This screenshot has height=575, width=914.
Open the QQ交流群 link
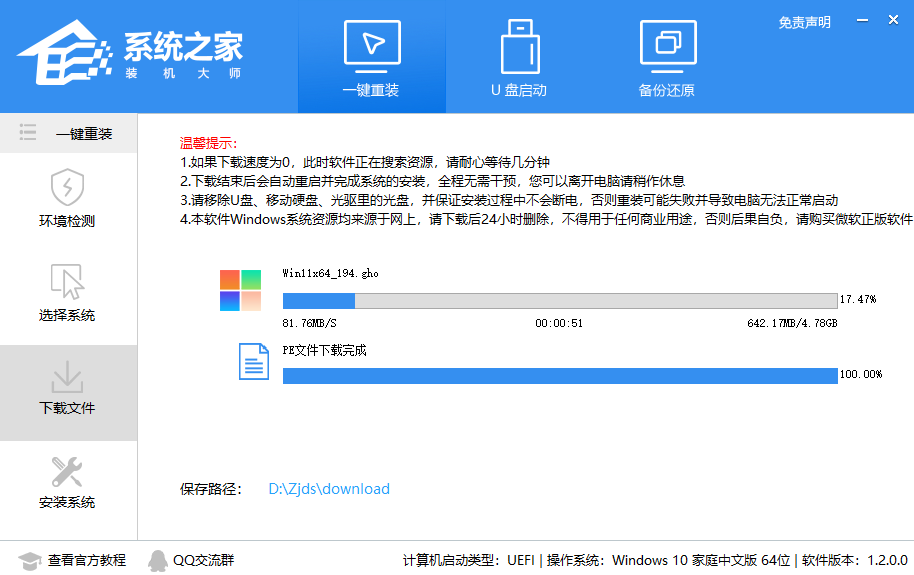click(204, 560)
